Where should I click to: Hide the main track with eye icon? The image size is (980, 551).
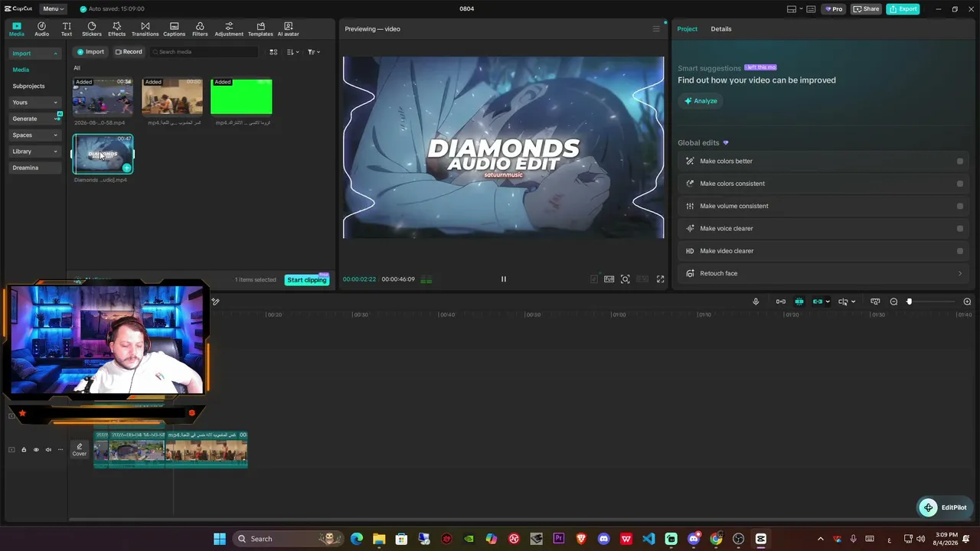pyautogui.click(x=36, y=450)
